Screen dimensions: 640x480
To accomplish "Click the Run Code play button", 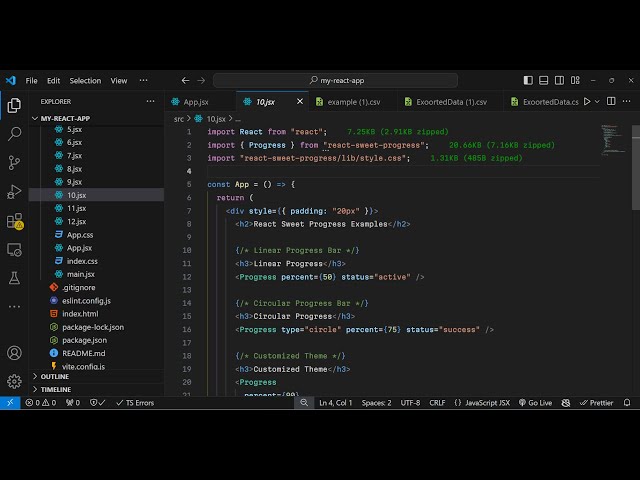I will point(587,101).
